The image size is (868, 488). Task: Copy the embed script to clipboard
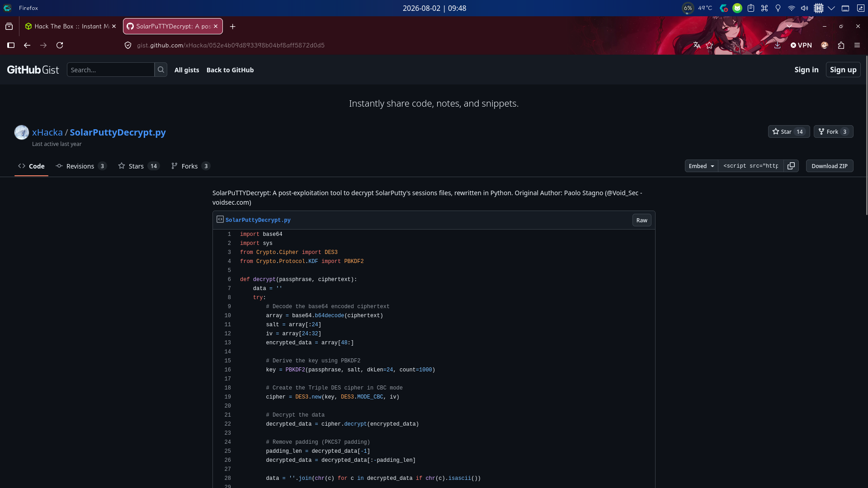point(791,166)
